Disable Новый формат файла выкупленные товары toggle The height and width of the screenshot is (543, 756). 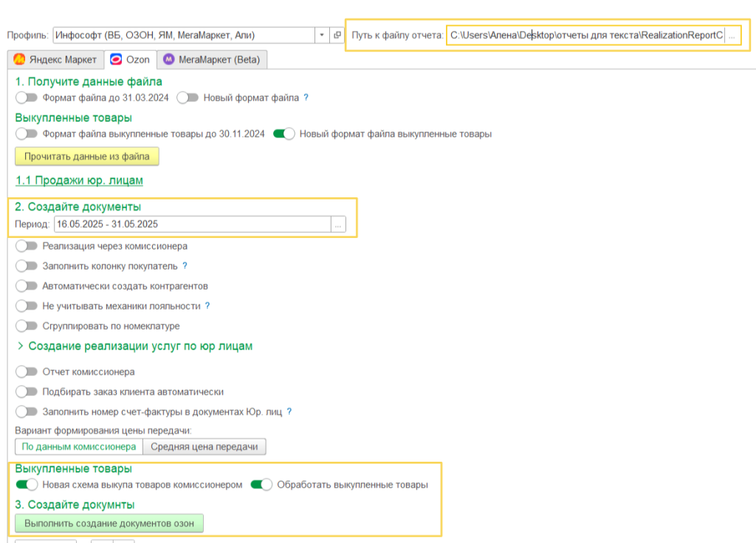click(283, 134)
